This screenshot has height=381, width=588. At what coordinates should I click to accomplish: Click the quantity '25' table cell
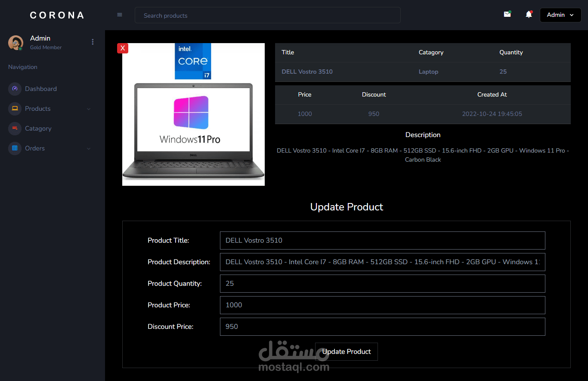tap(503, 72)
